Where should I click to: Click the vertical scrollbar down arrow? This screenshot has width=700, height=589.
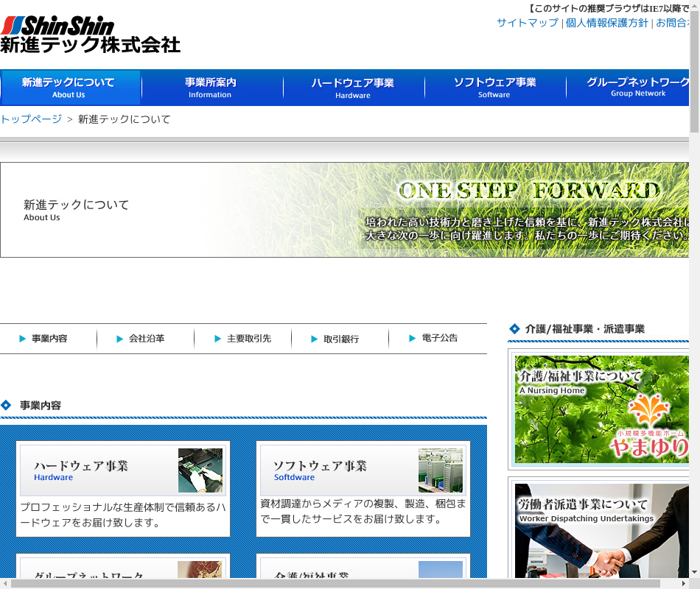[694, 571]
